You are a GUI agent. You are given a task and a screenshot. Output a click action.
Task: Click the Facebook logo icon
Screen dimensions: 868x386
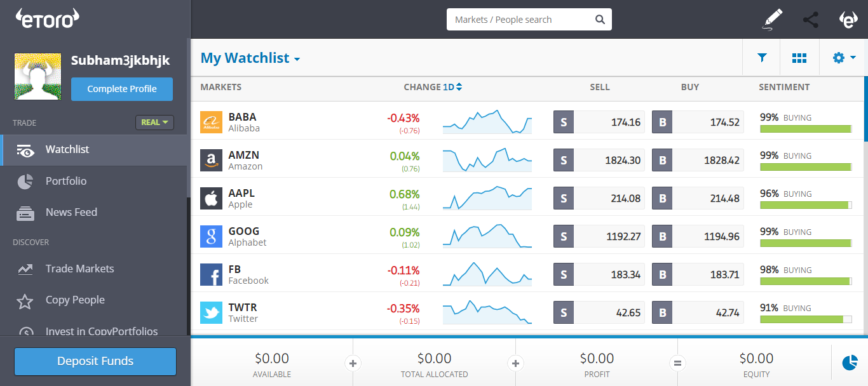click(211, 274)
